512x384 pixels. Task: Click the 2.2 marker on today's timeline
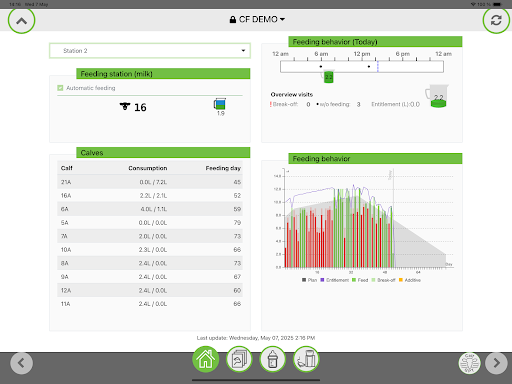(x=329, y=77)
